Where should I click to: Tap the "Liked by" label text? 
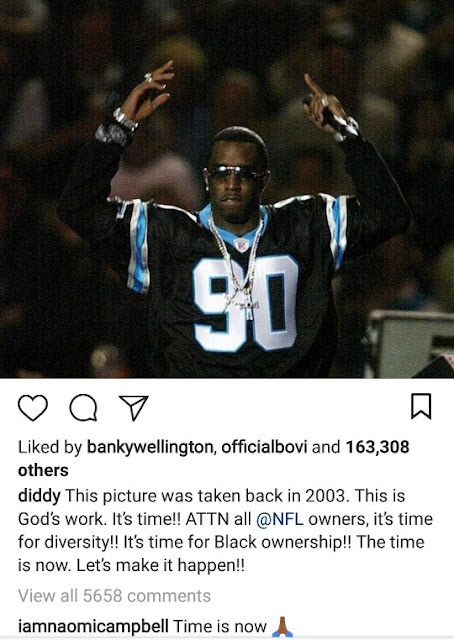tap(50, 447)
